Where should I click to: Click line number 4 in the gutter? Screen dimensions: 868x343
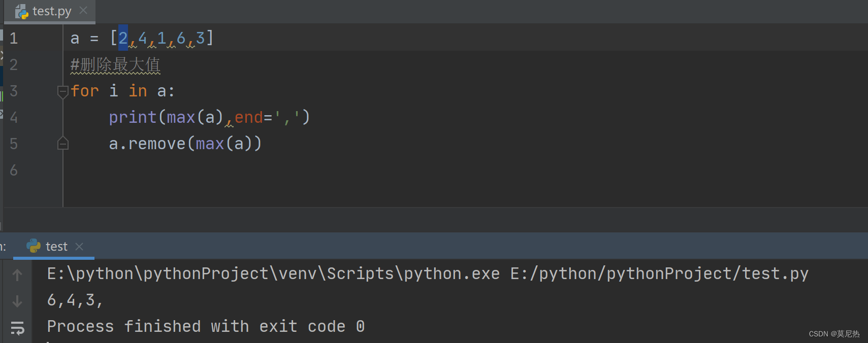tap(14, 118)
